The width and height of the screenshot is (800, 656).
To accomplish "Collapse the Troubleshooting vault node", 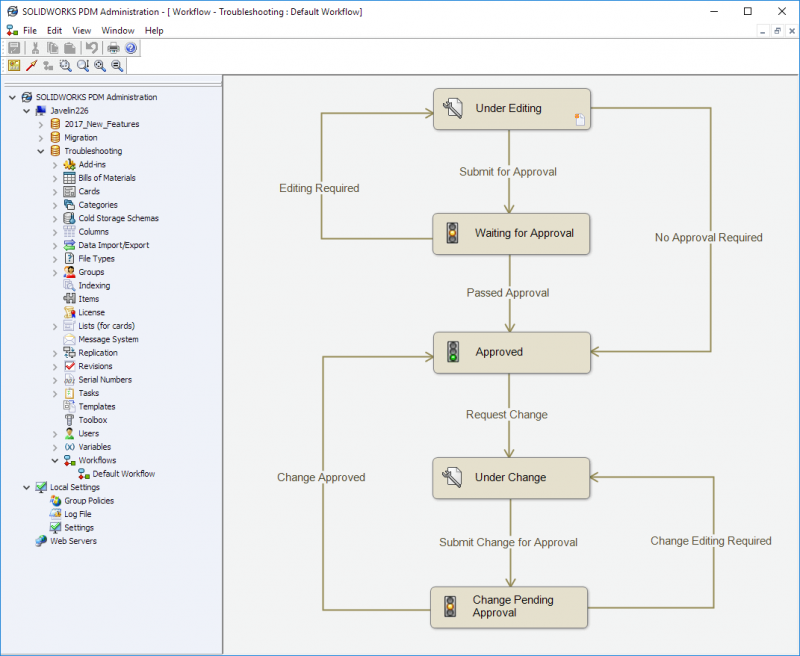I will tap(40, 151).
